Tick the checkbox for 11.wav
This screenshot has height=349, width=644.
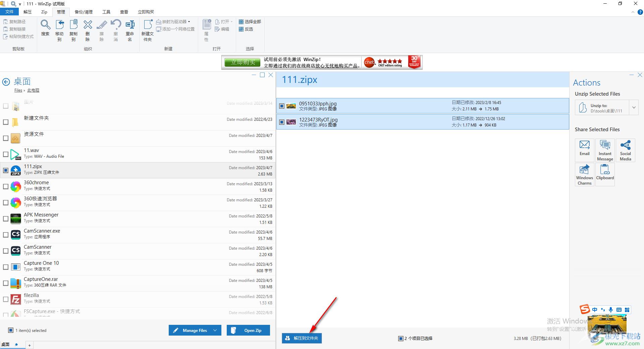coord(6,154)
